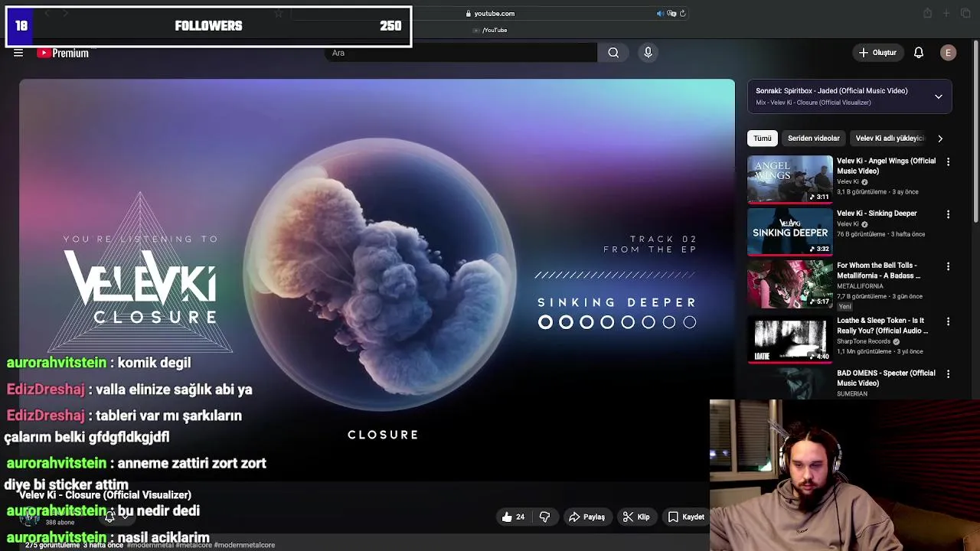Open Sinking Deeper video thumbnail

click(x=790, y=231)
